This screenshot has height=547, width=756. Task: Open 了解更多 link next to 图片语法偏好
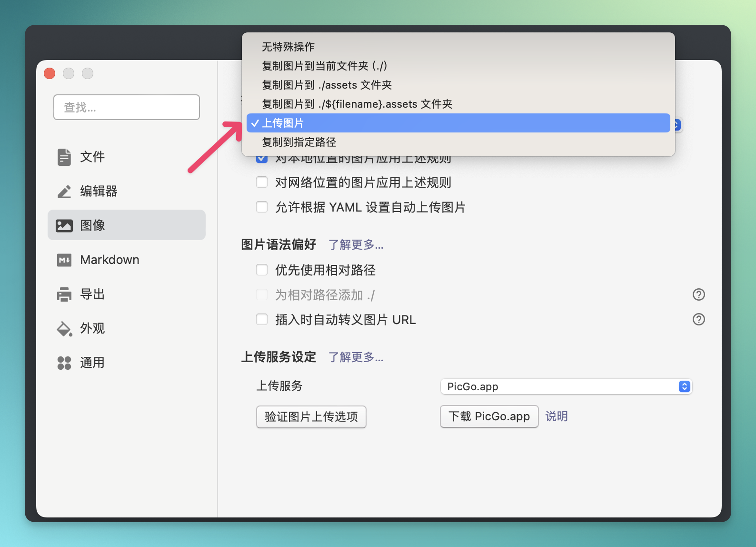pyautogui.click(x=356, y=245)
